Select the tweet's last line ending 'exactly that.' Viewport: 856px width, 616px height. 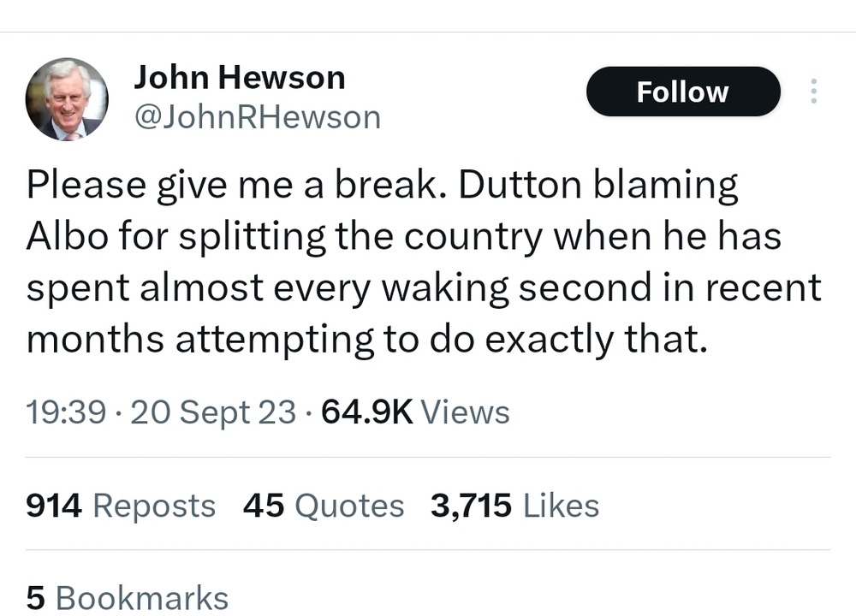point(367,340)
